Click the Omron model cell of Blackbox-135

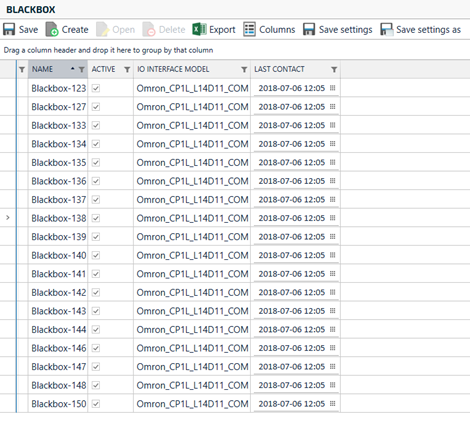[192, 163]
